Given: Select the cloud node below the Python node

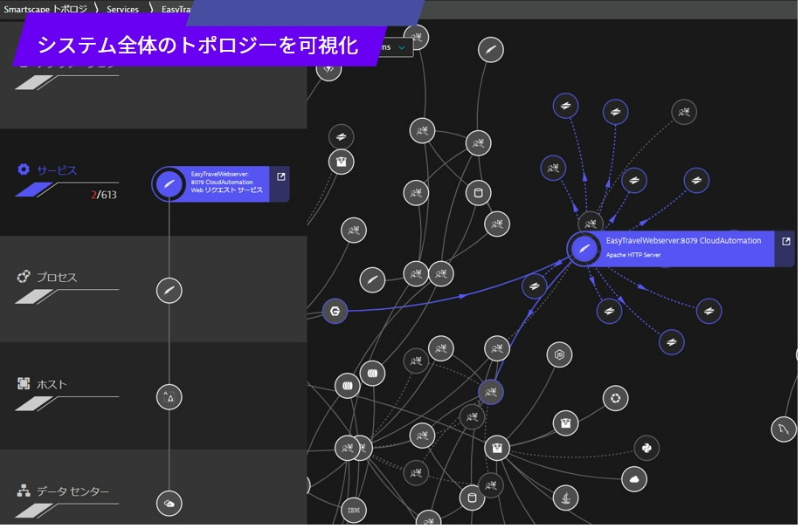Looking at the screenshot, I should click(x=634, y=479).
